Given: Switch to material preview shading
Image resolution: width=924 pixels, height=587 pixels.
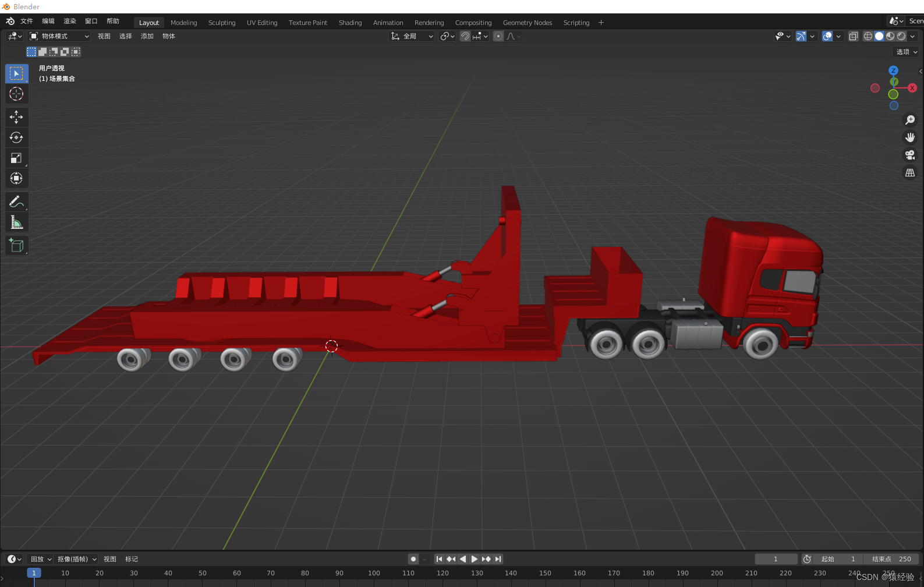Looking at the screenshot, I should (890, 36).
